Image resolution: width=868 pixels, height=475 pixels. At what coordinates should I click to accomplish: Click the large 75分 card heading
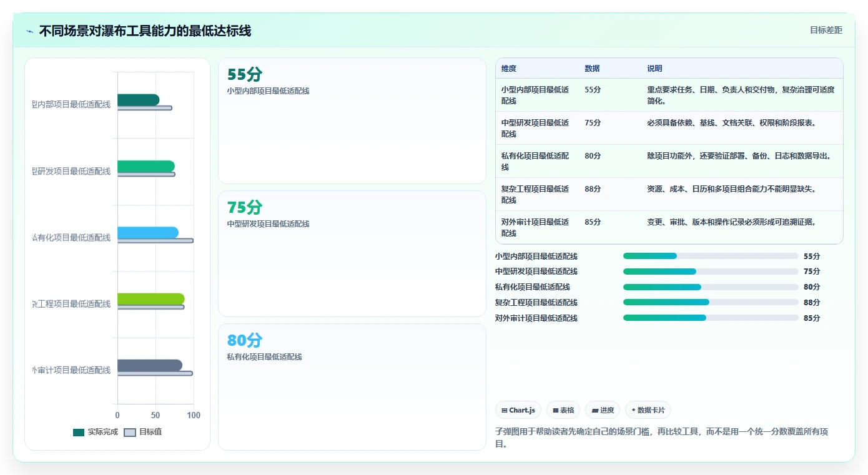(245, 208)
